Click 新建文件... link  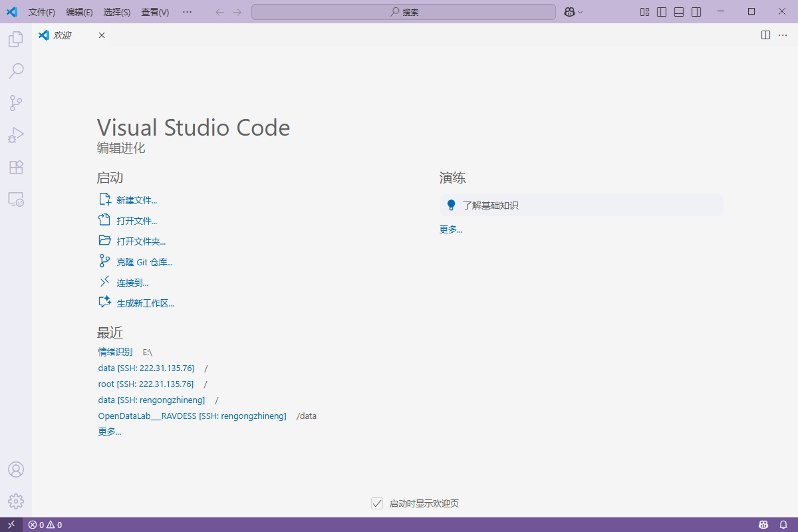point(136,200)
